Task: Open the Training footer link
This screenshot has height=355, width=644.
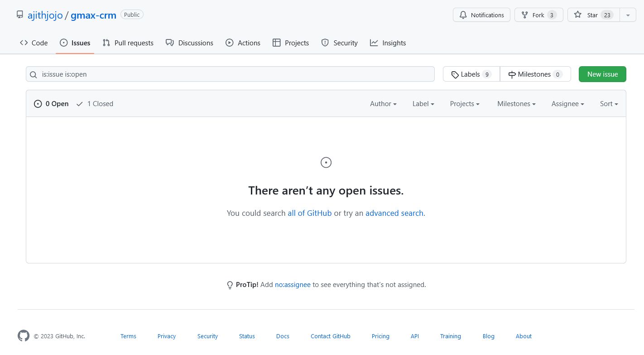Action: coord(451,336)
